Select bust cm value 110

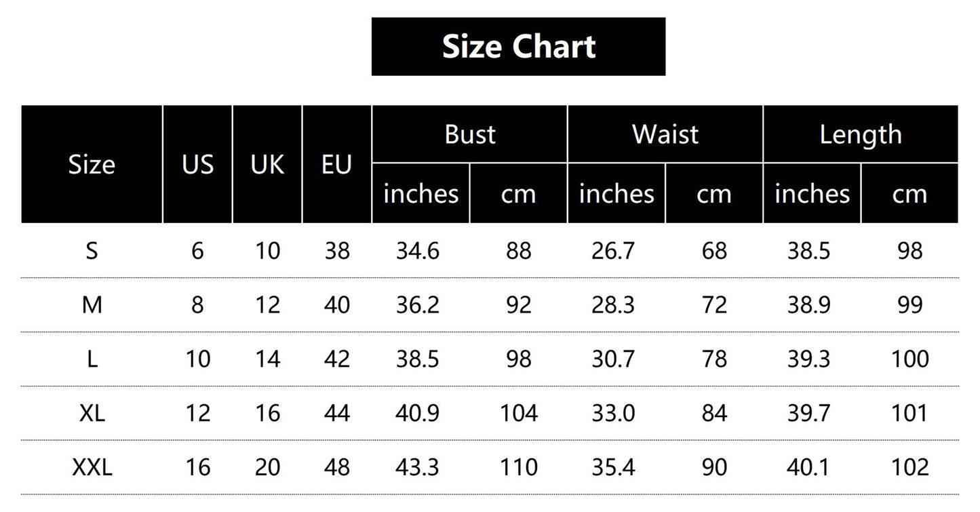tap(518, 467)
